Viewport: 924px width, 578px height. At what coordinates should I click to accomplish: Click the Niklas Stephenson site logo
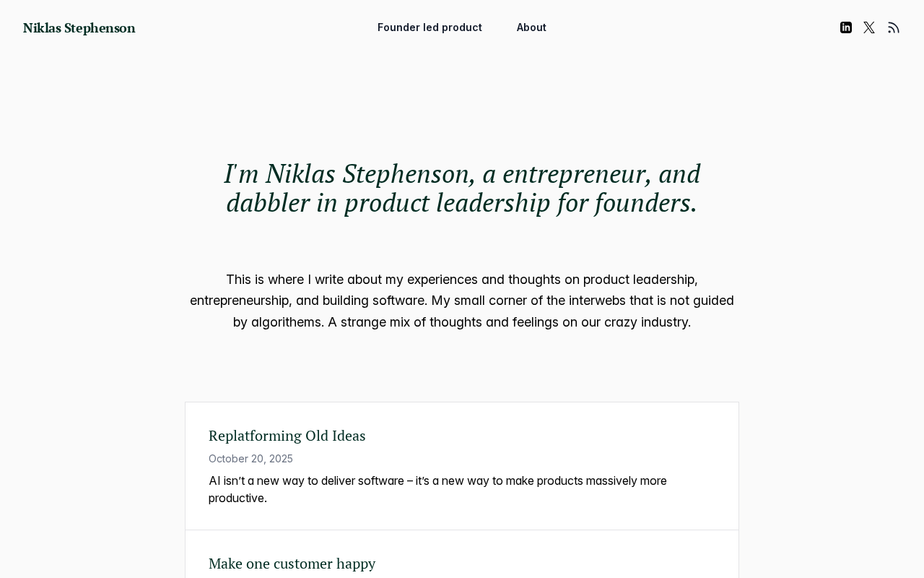(79, 28)
